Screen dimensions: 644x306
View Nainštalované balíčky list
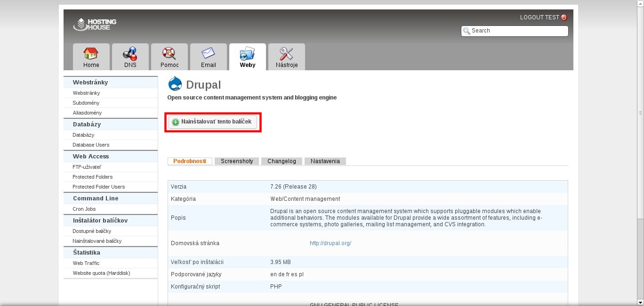tap(97, 241)
